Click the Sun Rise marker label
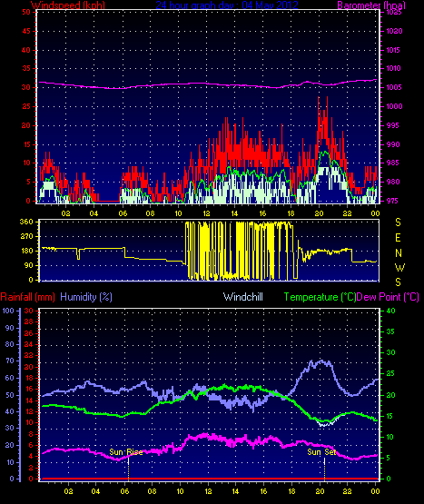Viewport: 424px width, 504px height. pyautogui.click(x=125, y=452)
